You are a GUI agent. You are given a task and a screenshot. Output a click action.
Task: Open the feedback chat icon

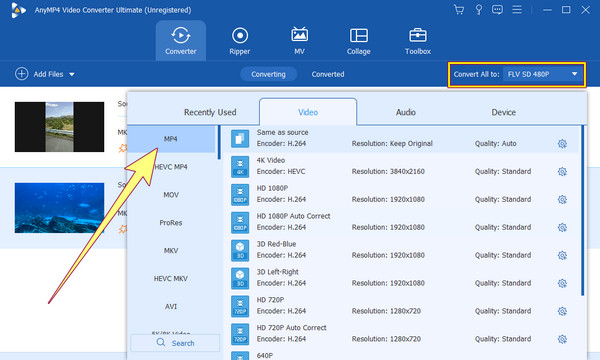point(497,10)
